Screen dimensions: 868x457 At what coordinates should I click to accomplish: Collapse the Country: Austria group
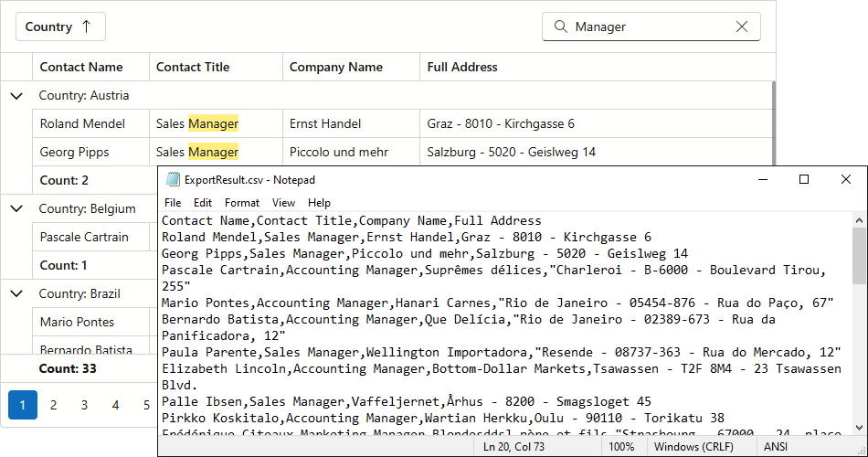click(x=16, y=96)
